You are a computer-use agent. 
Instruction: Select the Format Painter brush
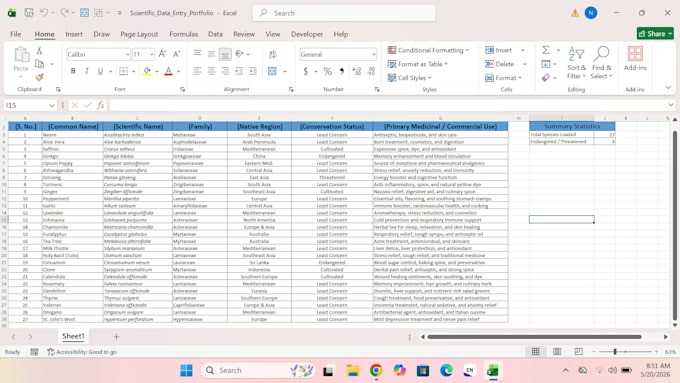(x=39, y=78)
